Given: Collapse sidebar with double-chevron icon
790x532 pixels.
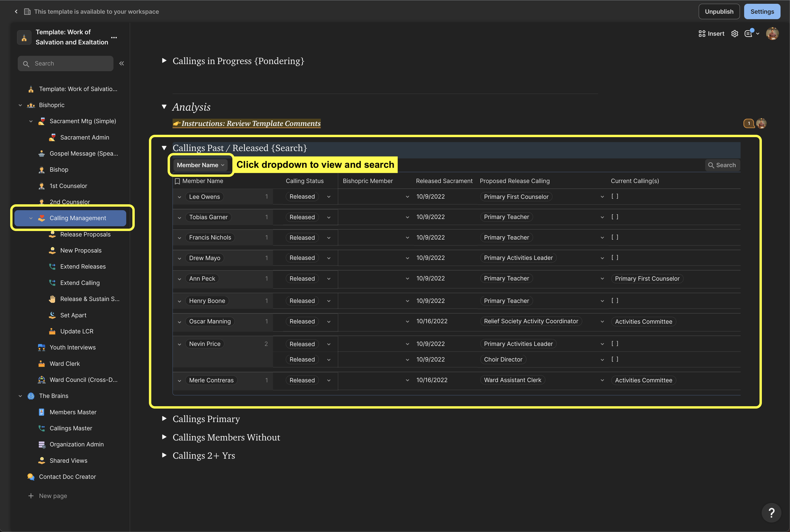Looking at the screenshot, I should point(122,63).
